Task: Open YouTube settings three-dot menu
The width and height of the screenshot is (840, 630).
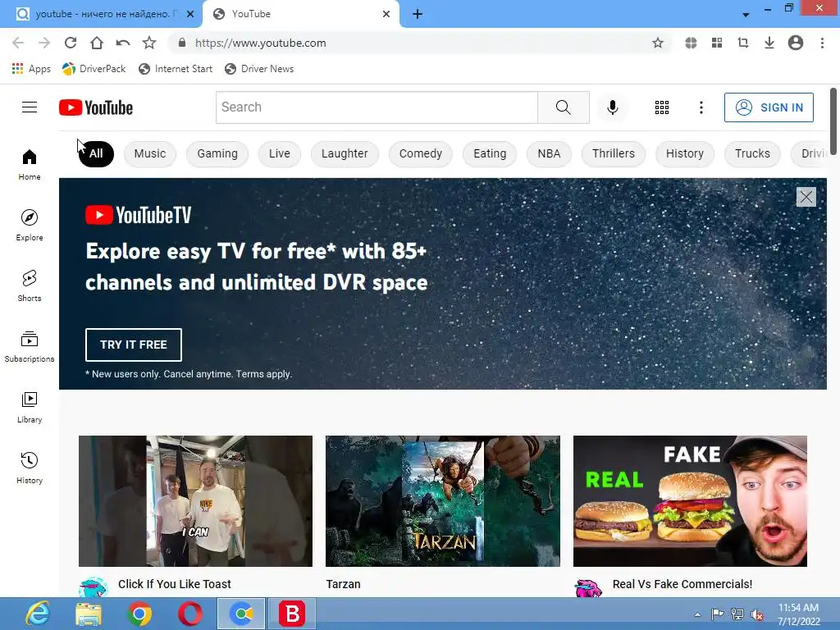Action: pos(701,107)
